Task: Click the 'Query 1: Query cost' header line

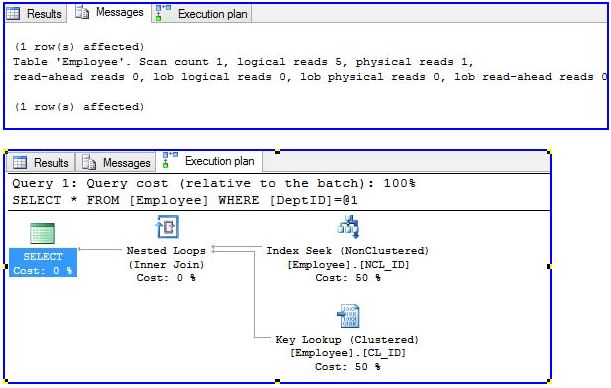Action: point(214,183)
